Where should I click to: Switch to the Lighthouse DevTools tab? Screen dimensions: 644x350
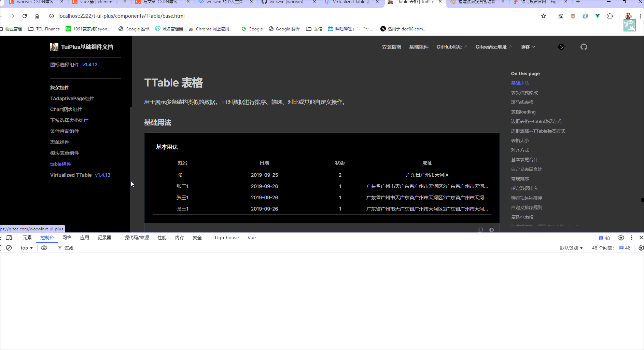click(x=227, y=238)
